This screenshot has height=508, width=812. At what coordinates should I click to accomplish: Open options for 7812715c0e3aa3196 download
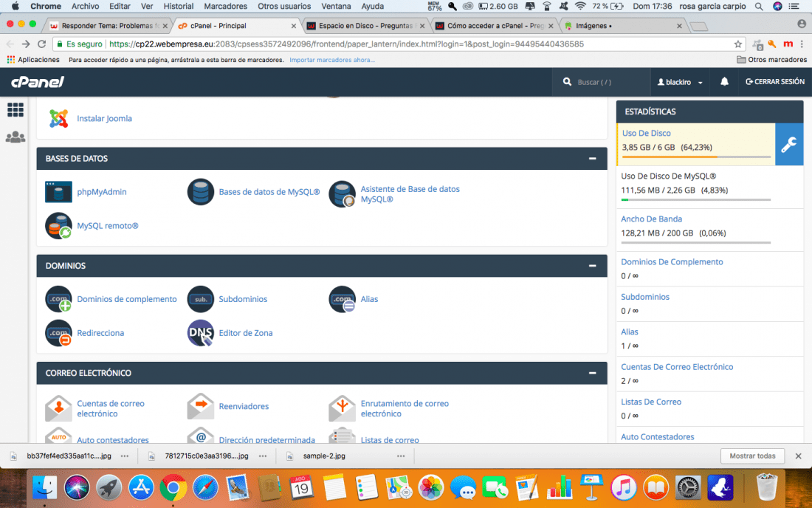pos(263,456)
